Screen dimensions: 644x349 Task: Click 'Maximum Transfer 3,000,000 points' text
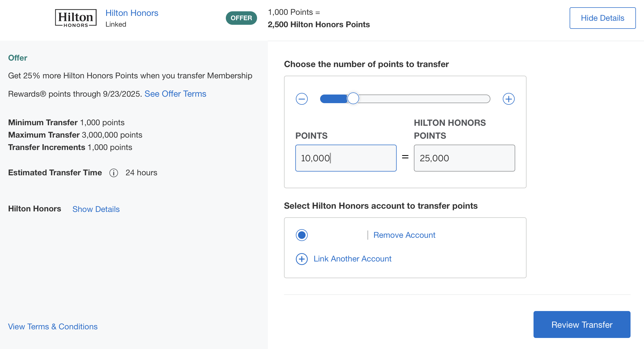[75, 135]
